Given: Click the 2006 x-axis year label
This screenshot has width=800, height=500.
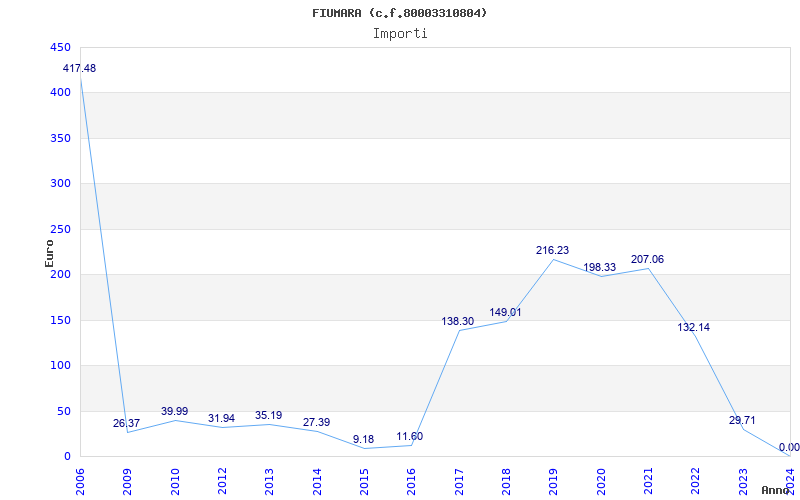Looking at the screenshot, I should [x=80, y=481].
